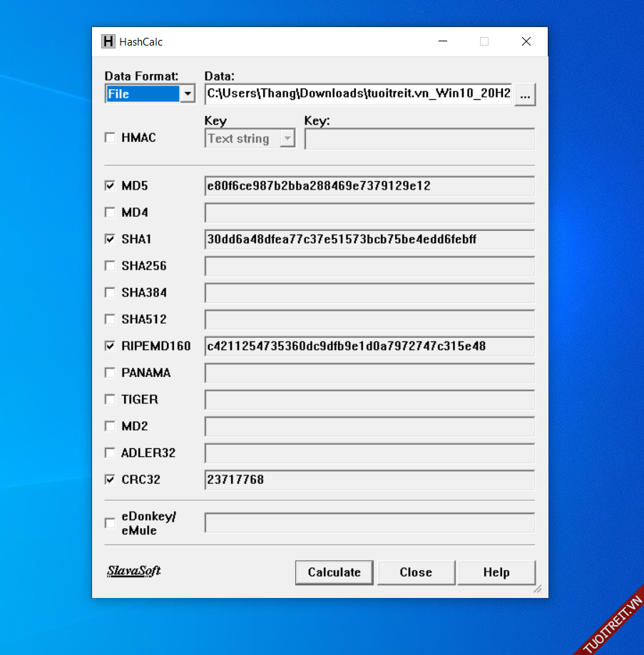Click the Data file path field
The height and width of the screenshot is (655, 644).
(x=358, y=94)
